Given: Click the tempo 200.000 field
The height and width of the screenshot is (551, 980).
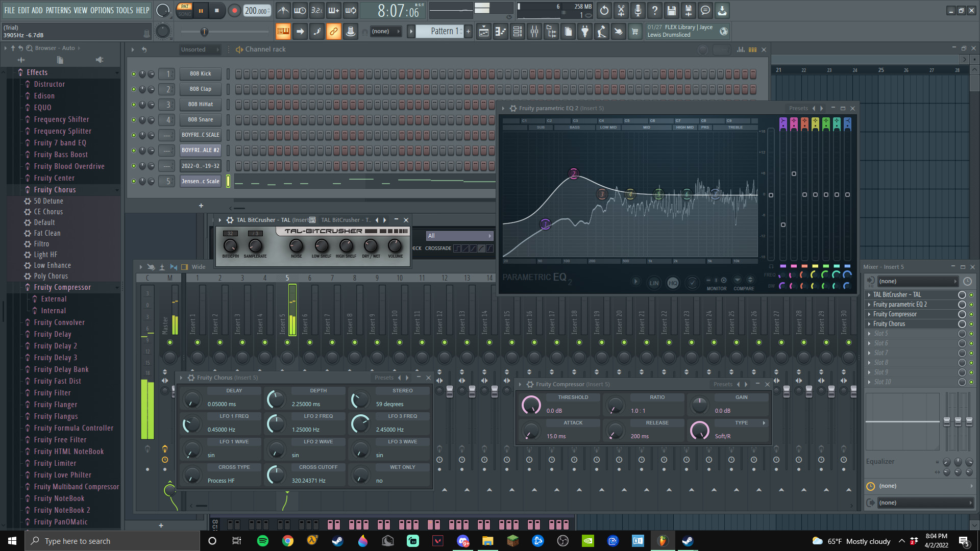Looking at the screenshot, I should [x=257, y=11].
